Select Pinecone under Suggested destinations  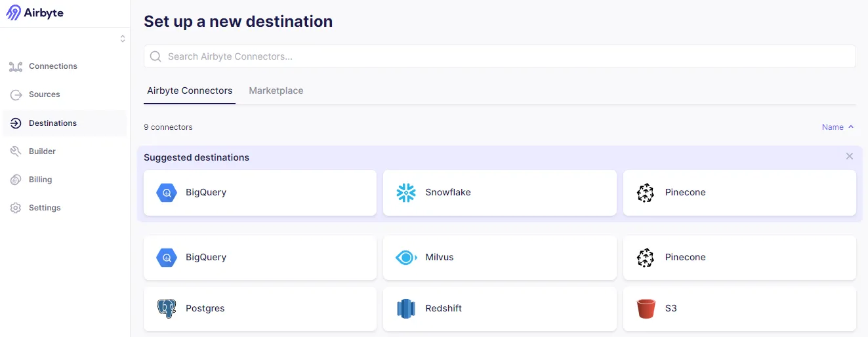point(739,193)
